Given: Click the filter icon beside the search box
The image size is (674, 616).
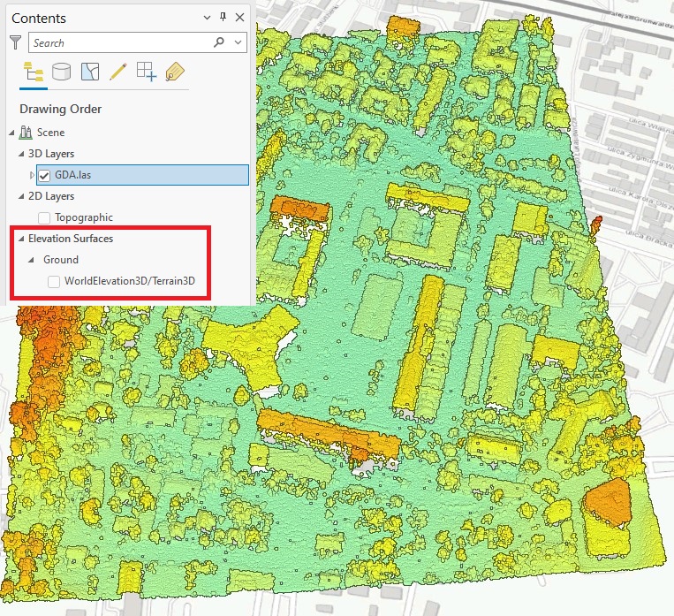Looking at the screenshot, I should coord(15,42).
